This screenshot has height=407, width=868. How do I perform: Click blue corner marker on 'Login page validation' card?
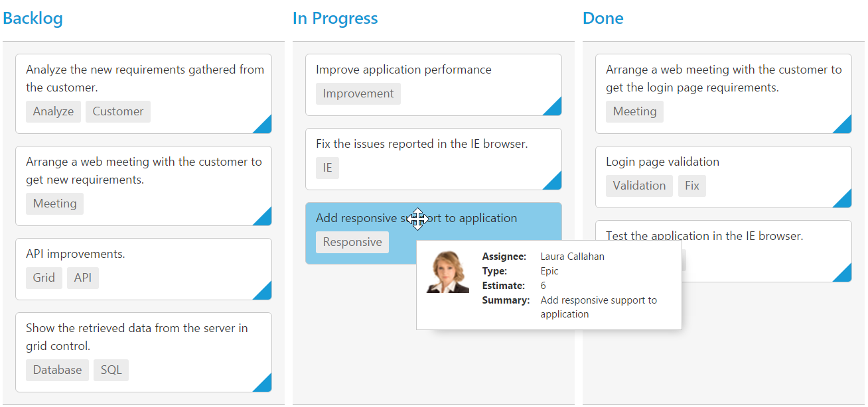pos(845,201)
